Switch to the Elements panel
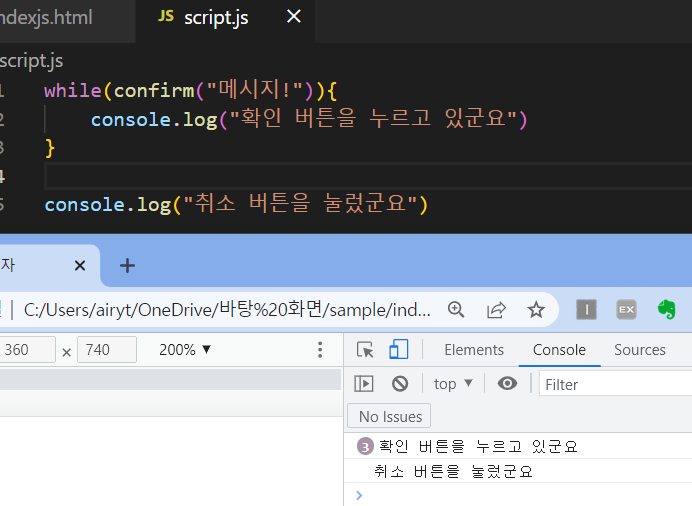The image size is (692, 506). point(474,350)
